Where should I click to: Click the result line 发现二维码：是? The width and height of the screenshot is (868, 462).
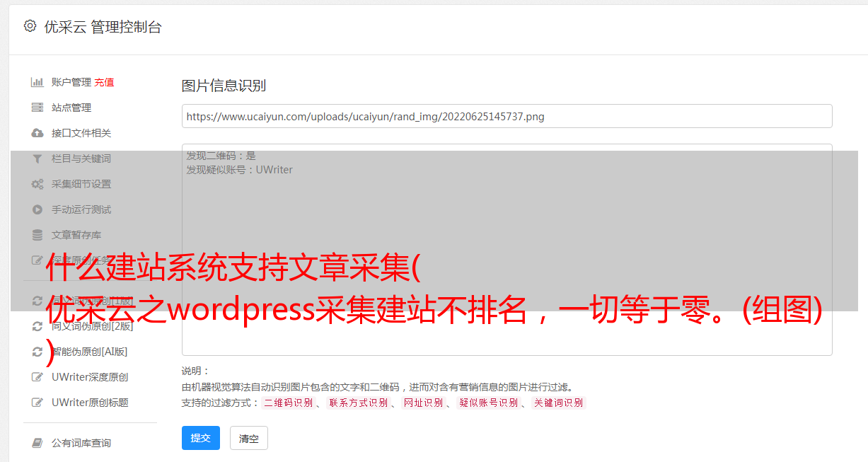221,156
